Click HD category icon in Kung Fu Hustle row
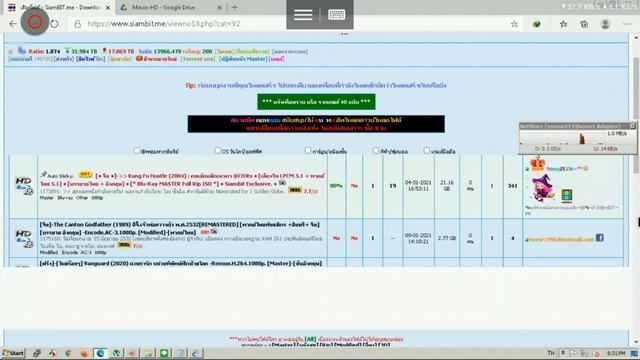 coord(24,186)
